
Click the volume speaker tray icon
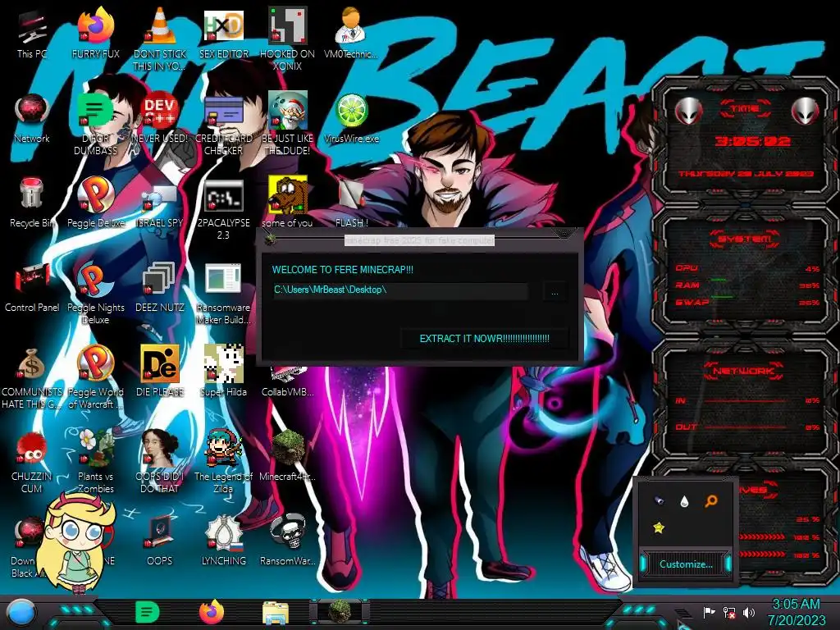click(749, 612)
